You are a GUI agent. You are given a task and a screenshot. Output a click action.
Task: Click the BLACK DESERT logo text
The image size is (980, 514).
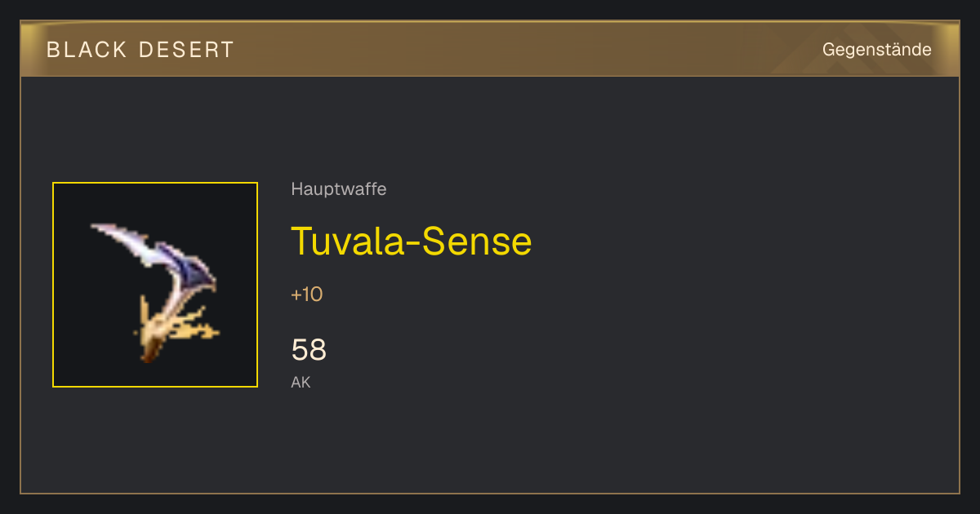(140, 50)
